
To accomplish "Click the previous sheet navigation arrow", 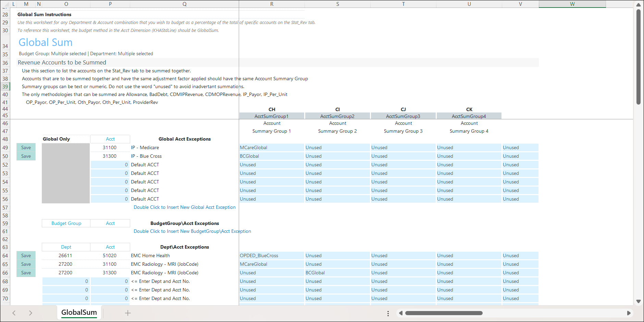I will tap(14, 313).
